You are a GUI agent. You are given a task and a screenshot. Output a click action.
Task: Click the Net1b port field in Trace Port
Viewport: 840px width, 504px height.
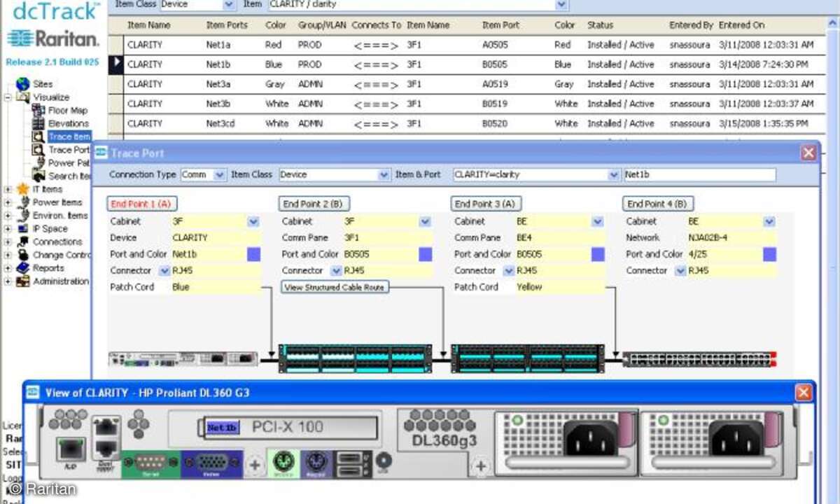tap(699, 174)
